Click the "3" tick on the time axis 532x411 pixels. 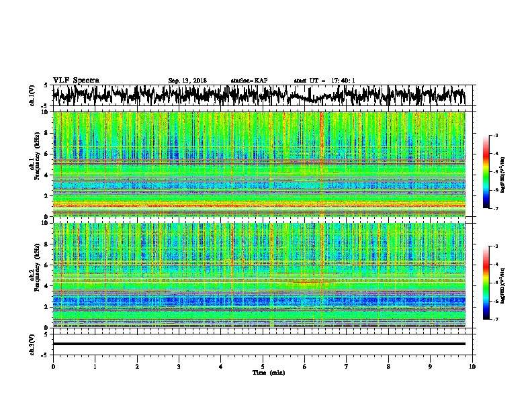point(179,366)
